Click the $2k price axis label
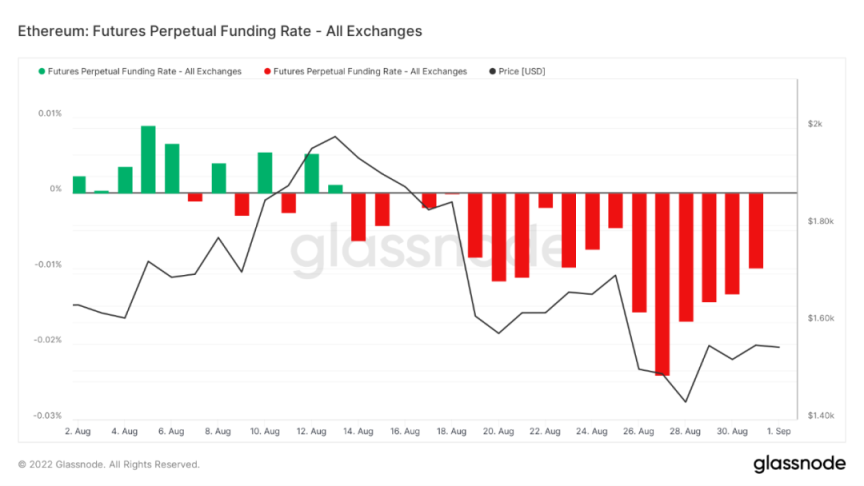This screenshot has height=486, width=864. coord(815,124)
